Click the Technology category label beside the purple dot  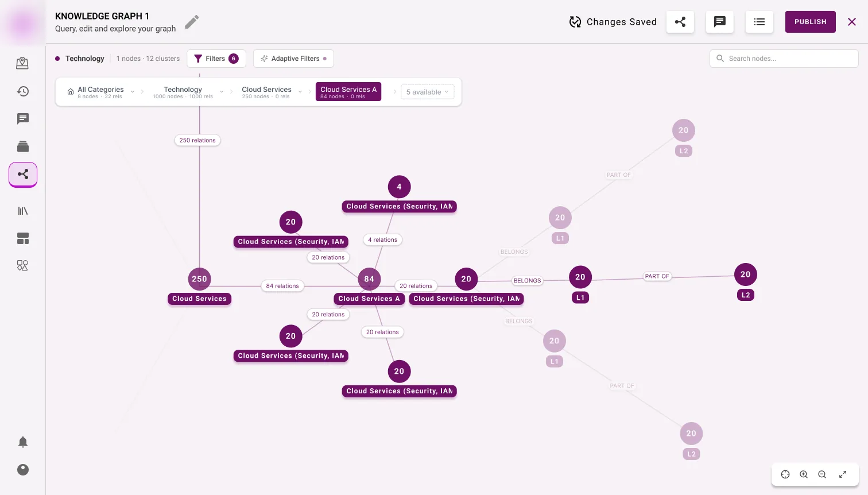tap(85, 59)
